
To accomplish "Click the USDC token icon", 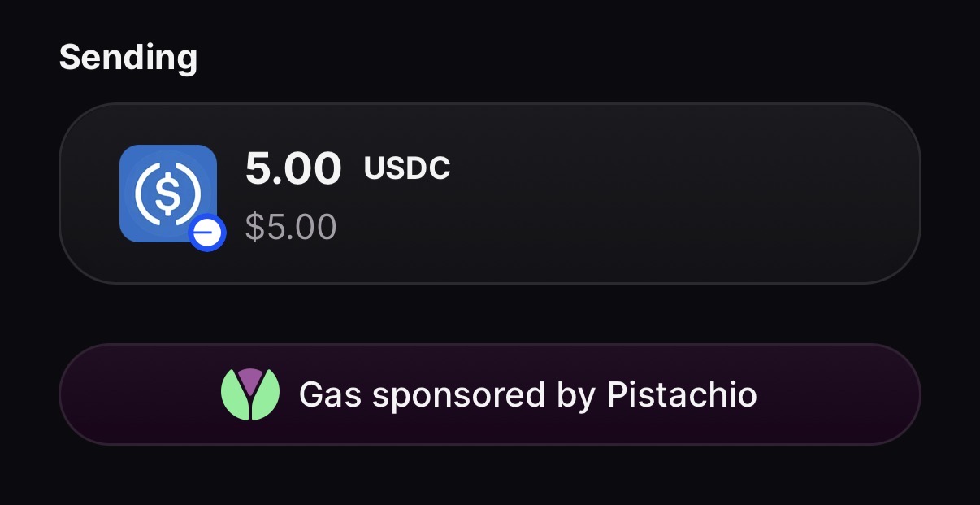I will 167,193.
